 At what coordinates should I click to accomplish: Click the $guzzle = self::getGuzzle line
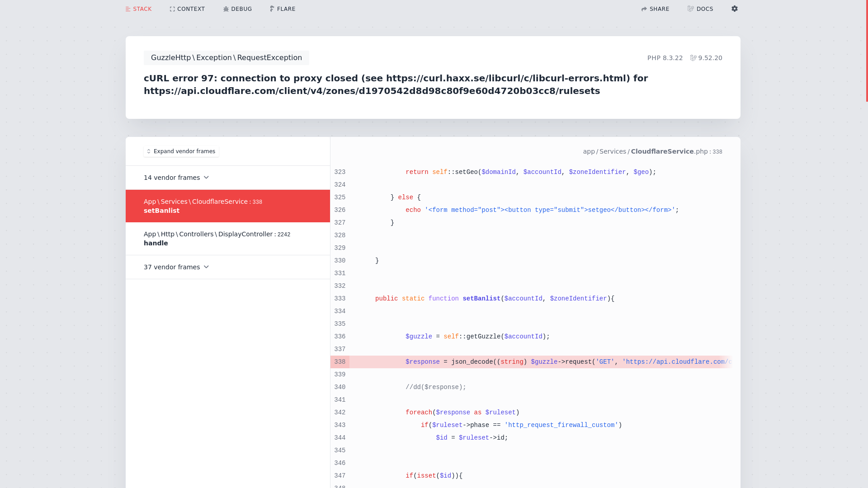tap(478, 337)
